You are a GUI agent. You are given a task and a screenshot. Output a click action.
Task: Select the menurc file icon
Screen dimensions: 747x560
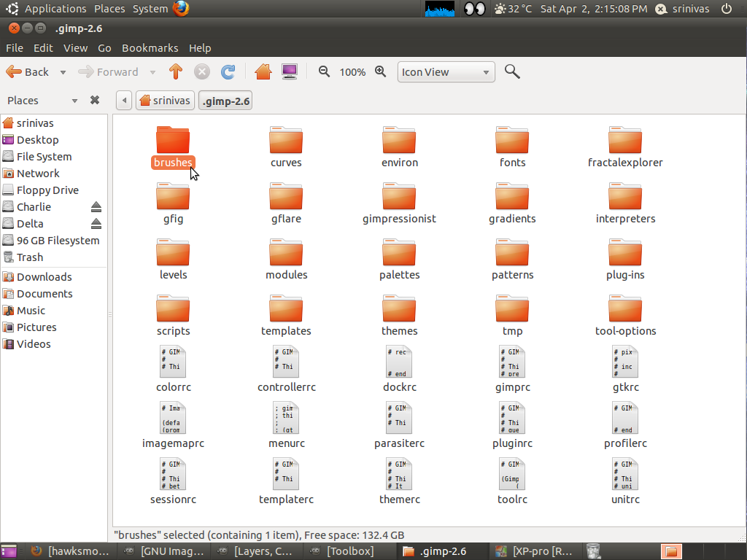pos(286,418)
